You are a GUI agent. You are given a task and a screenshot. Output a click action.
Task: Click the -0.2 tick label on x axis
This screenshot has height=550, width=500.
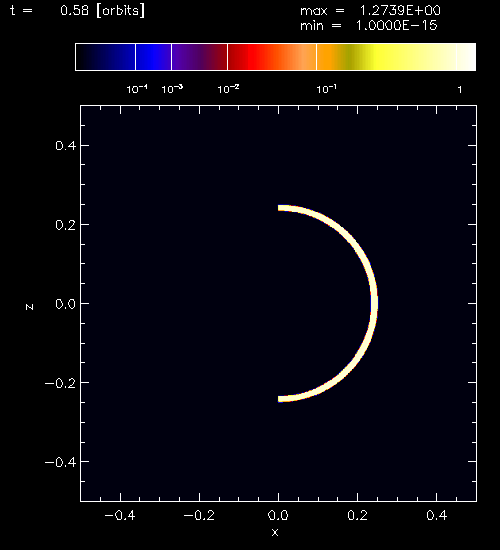tap(199, 515)
